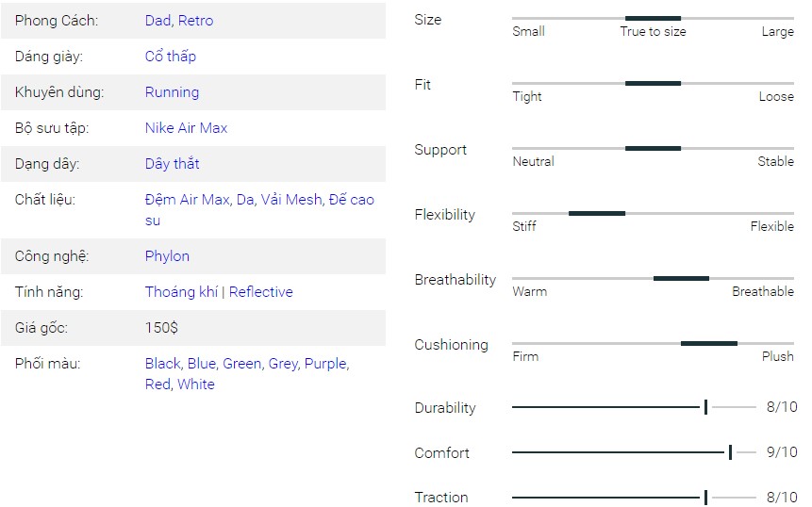
Task: Open the Running recommended-use link
Action: (x=172, y=92)
